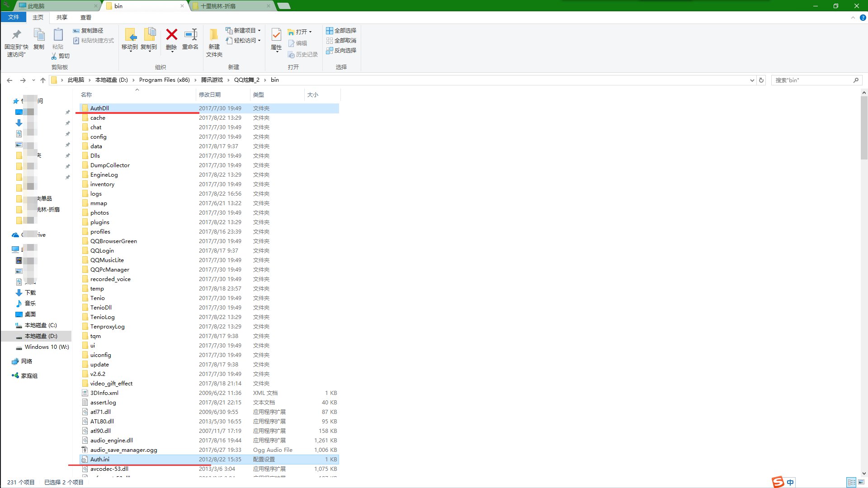Screen dimensions: 868x488
Task: Click the Copy icon in clipboard group
Action: tap(39, 35)
